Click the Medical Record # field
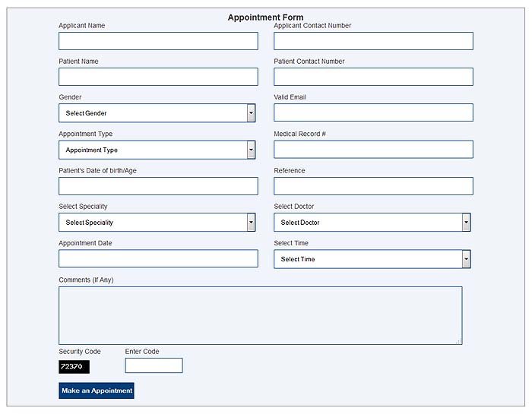 (x=373, y=149)
